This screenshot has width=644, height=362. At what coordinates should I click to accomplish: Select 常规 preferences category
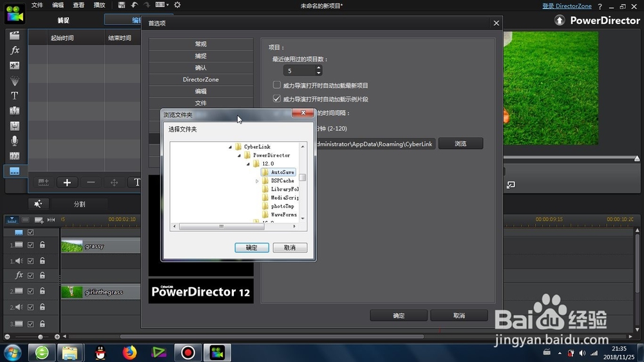[201, 44]
